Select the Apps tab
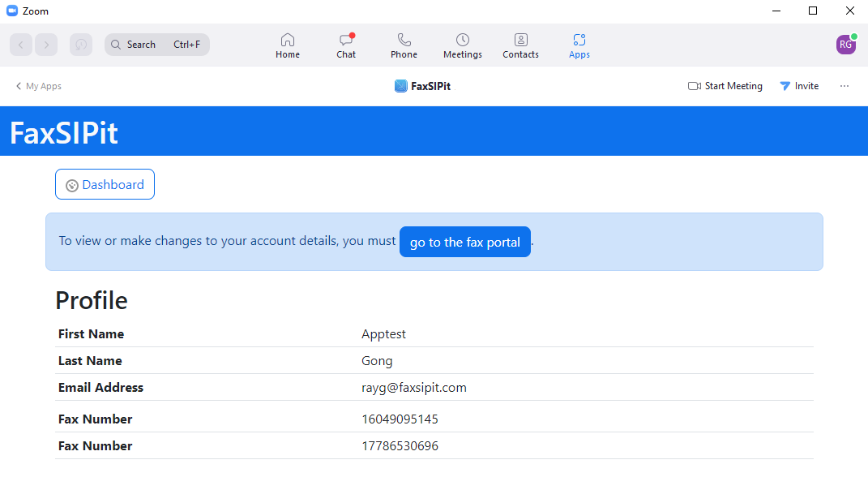The height and width of the screenshot is (490, 868). coord(579,45)
